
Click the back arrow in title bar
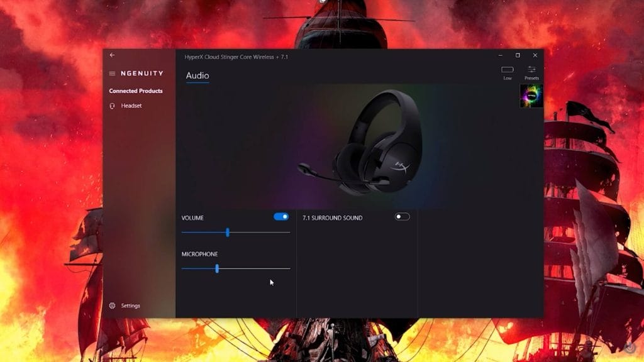point(112,55)
